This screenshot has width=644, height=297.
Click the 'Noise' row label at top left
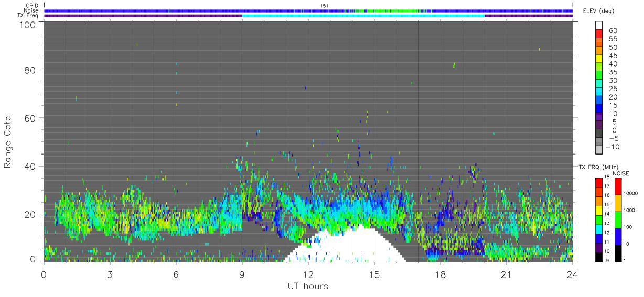pyautogui.click(x=31, y=10)
